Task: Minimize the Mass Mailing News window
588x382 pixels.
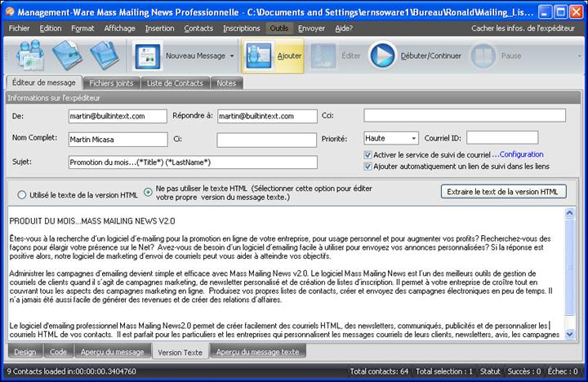Action: click(545, 12)
